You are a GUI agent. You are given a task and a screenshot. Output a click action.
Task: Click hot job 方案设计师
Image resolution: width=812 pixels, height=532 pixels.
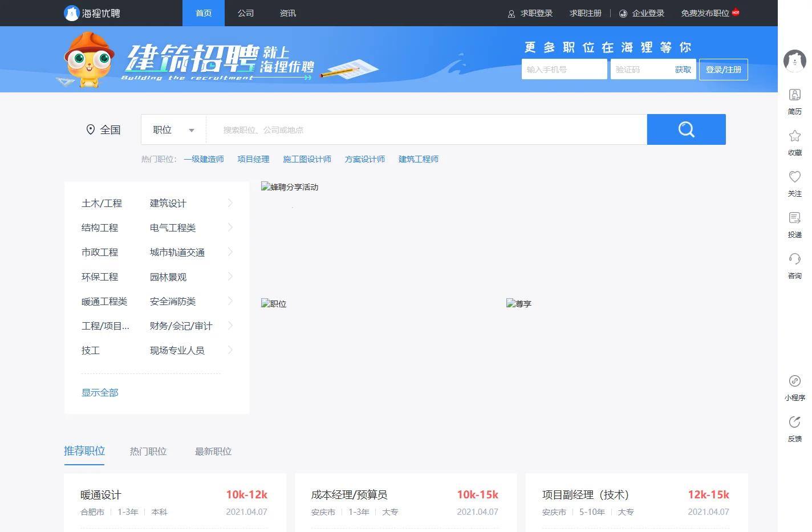[x=365, y=159]
